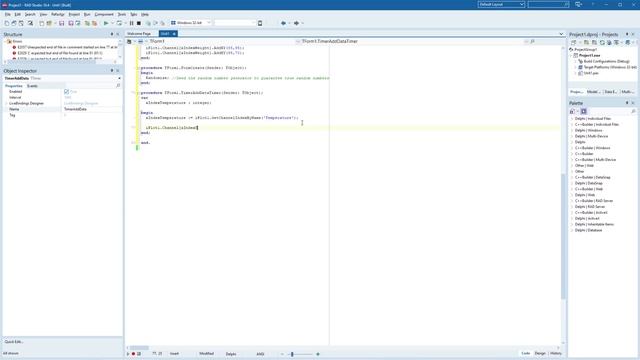Select Project1.exe in the Projects tree
Viewport: 640px width, 360px height.
pyautogui.click(x=589, y=55)
